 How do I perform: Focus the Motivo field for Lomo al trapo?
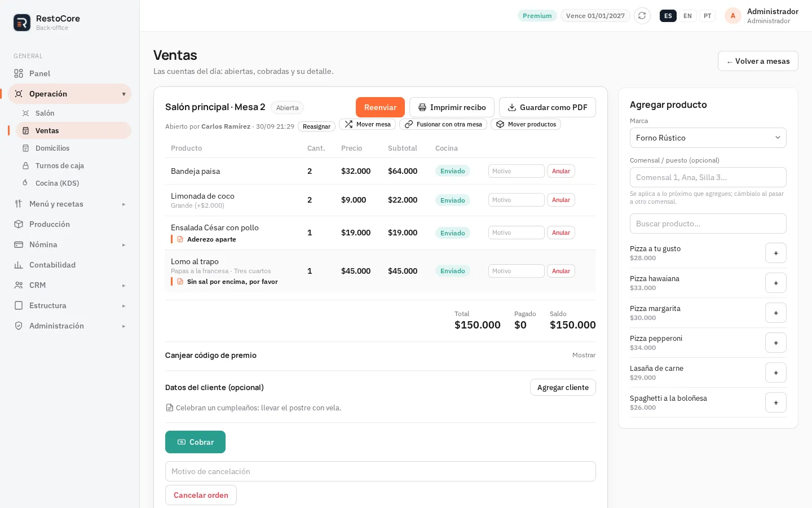click(x=517, y=271)
